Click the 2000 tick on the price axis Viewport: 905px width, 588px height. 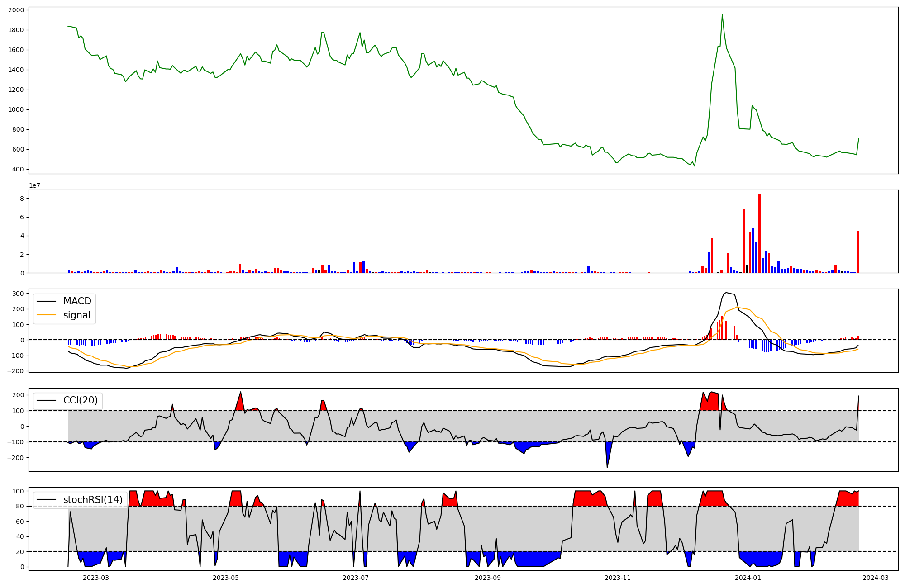pos(16,10)
